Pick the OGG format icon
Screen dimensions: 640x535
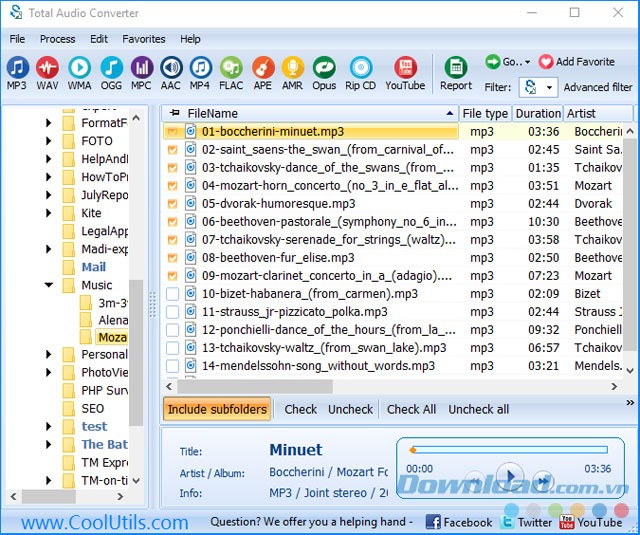[x=111, y=68]
